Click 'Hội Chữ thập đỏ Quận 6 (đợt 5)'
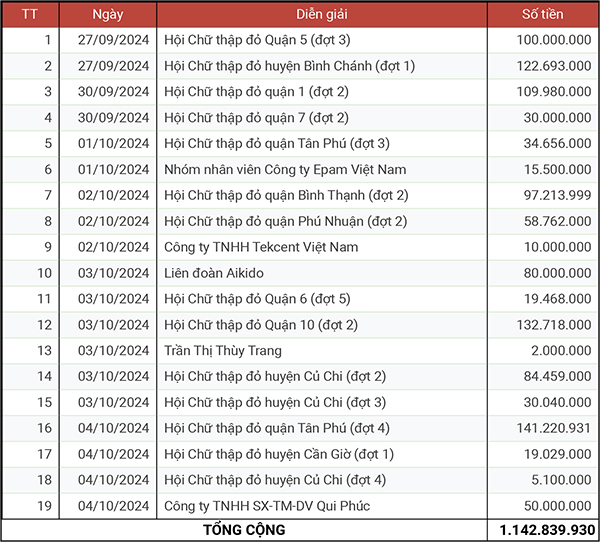This screenshot has width=600, height=542. (x=257, y=299)
